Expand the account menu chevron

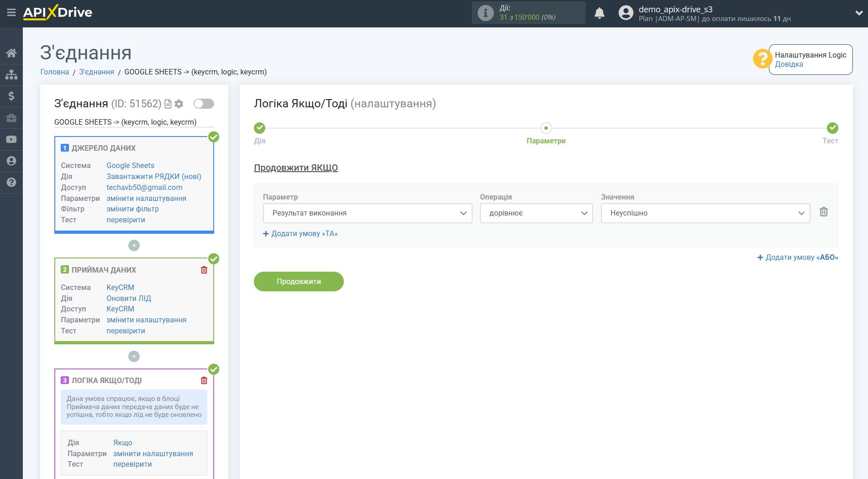(858, 13)
